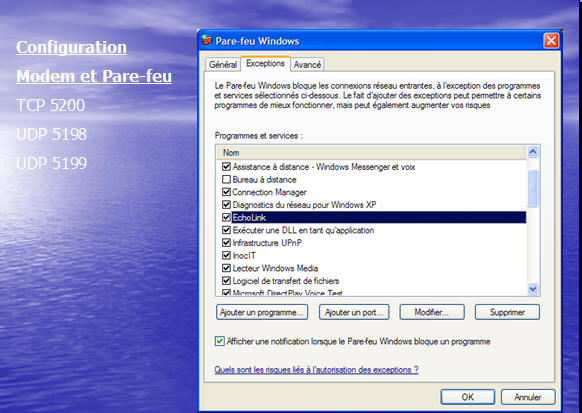582x413 pixels.
Task: Open the risks of exceptions help link
Action: [x=316, y=370]
